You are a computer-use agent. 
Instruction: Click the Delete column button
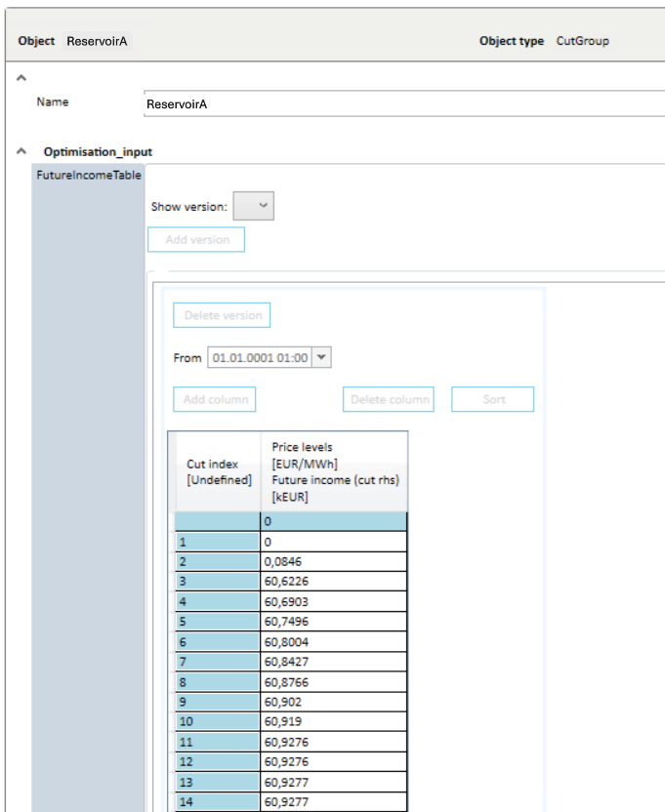[x=390, y=399]
